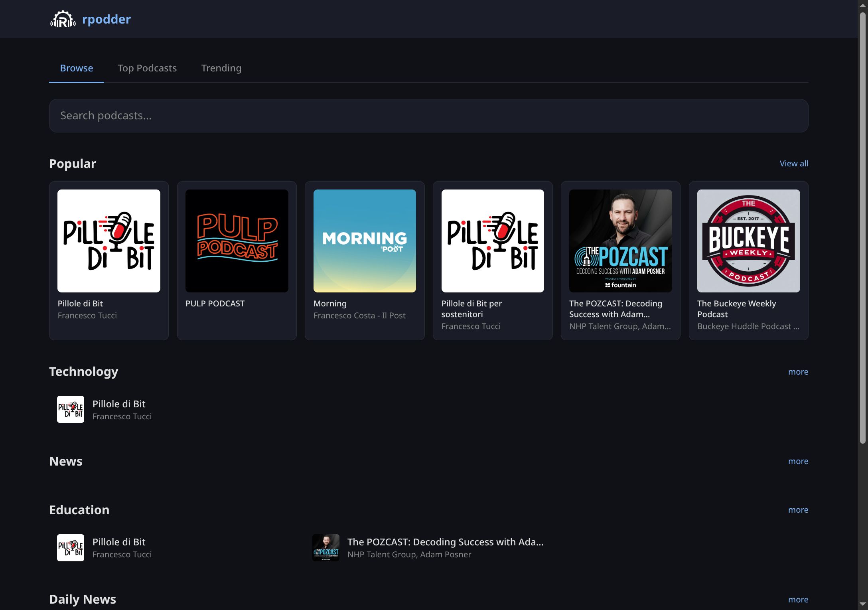Open the PULP PODCAST cover art

point(237,240)
